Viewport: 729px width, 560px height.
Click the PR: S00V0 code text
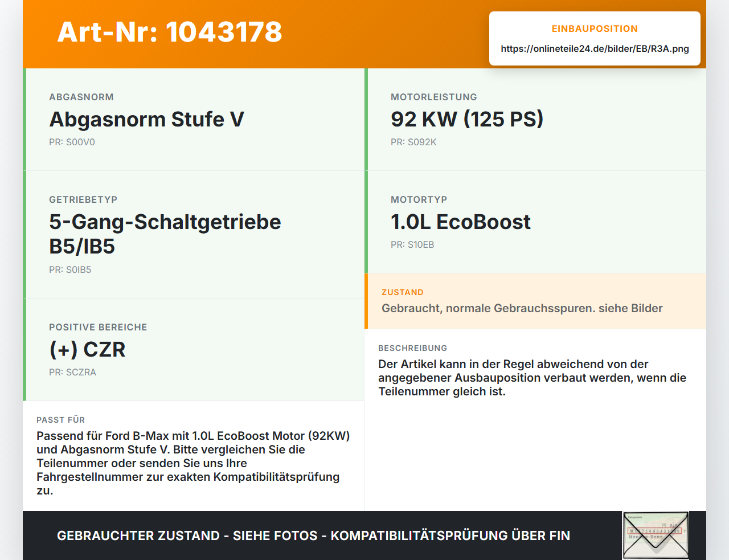click(72, 142)
